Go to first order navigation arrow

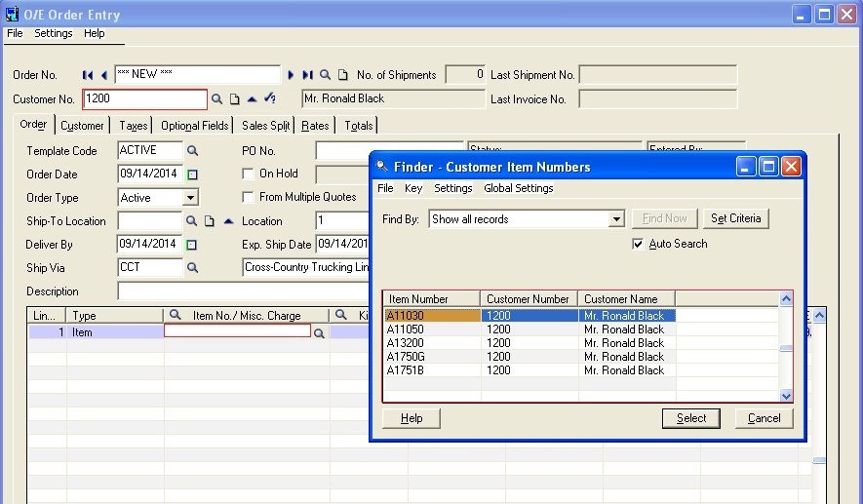pos(87,75)
